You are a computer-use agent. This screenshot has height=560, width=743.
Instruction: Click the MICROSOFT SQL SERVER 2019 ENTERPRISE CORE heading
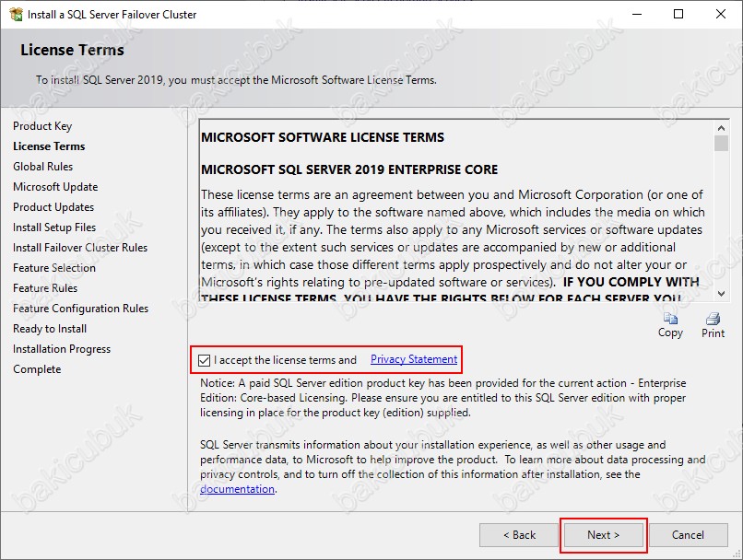click(x=349, y=169)
